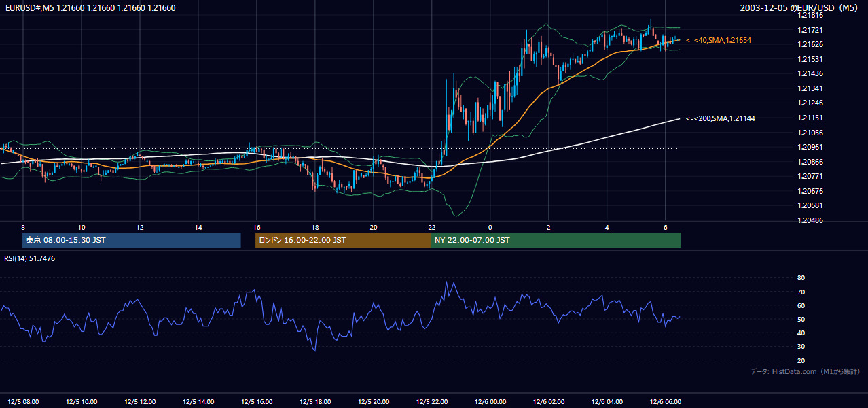Viewport: 868px width, 408px height.
Task: Click RSI scale value 30
Action: 801,347
